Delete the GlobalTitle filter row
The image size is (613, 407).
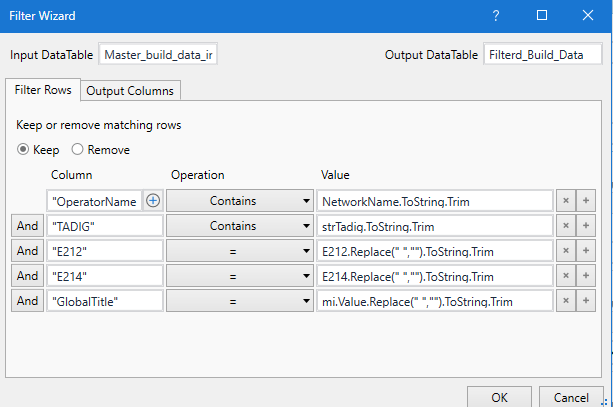(567, 300)
